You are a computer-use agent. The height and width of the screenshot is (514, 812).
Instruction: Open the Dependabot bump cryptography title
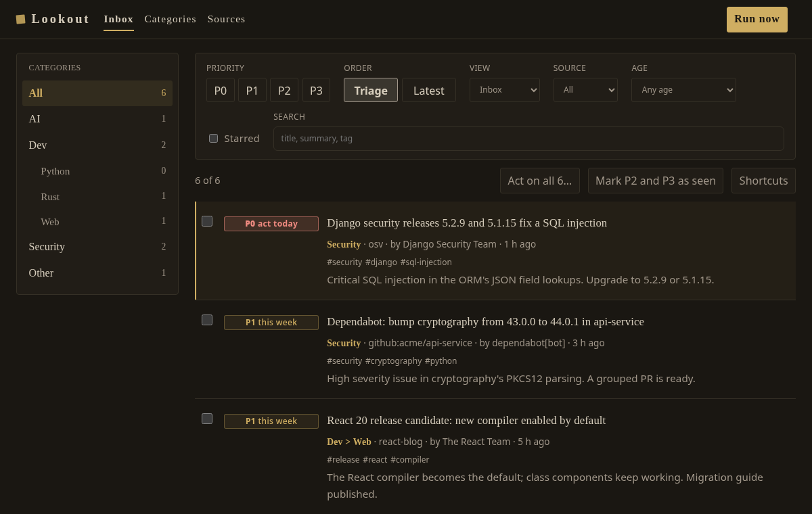[x=485, y=322]
